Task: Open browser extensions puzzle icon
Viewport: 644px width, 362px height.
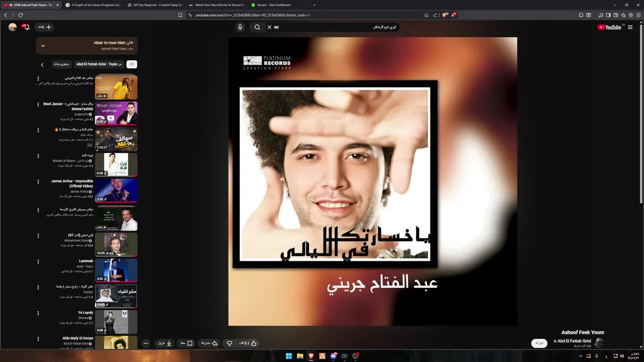Action: tap(581, 15)
